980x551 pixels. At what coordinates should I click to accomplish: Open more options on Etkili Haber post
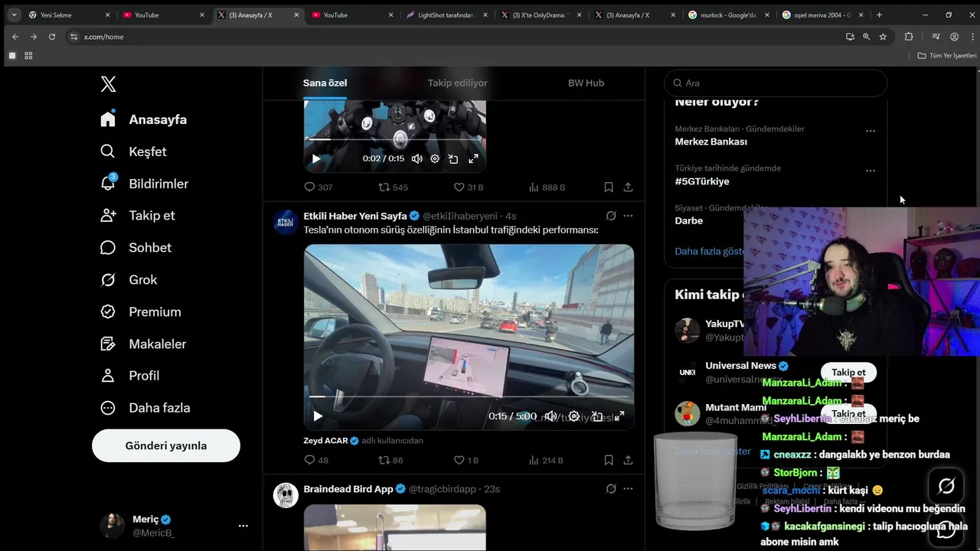coord(628,216)
